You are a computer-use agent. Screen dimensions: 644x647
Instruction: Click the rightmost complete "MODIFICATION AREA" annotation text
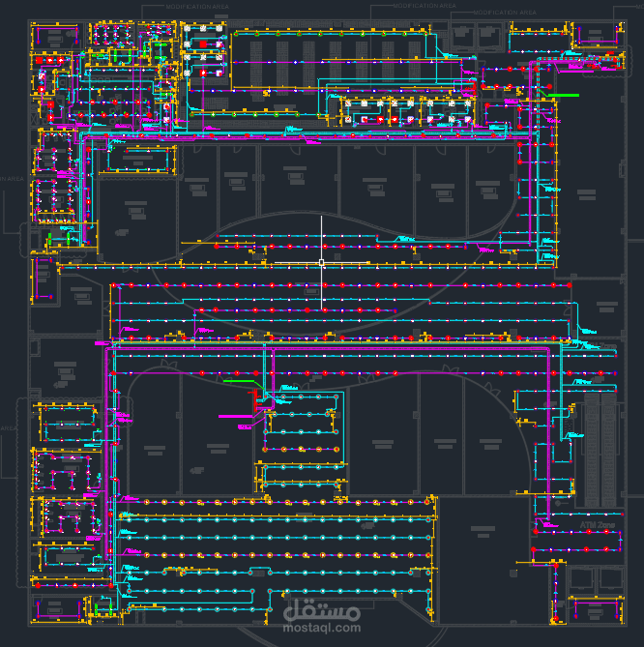point(505,13)
